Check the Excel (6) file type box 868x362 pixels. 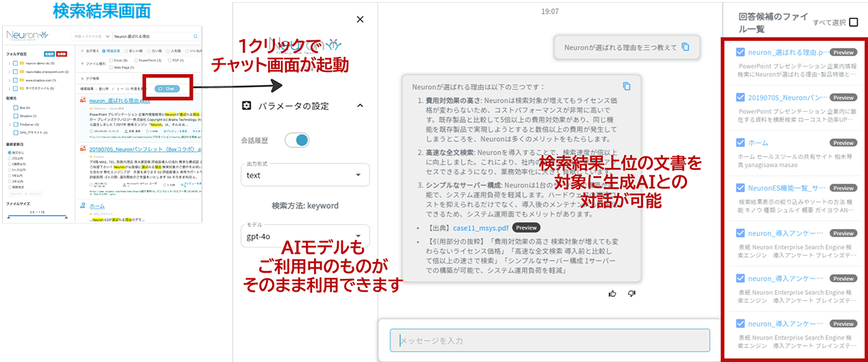point(111,60)
